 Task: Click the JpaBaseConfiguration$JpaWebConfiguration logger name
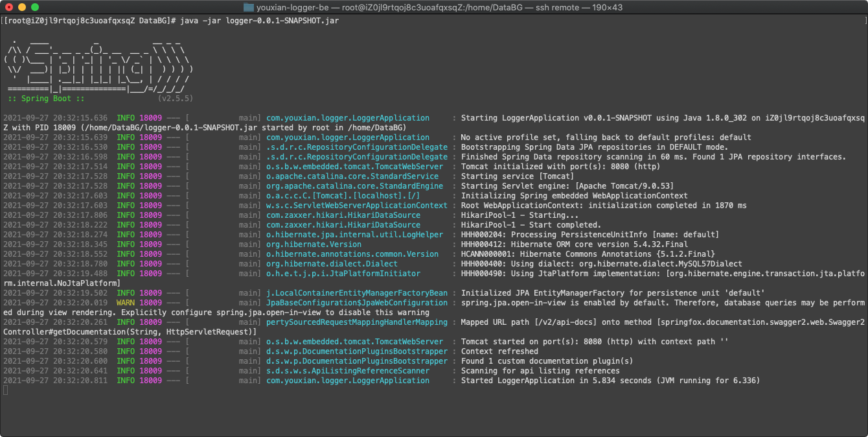tap(357, 303)
